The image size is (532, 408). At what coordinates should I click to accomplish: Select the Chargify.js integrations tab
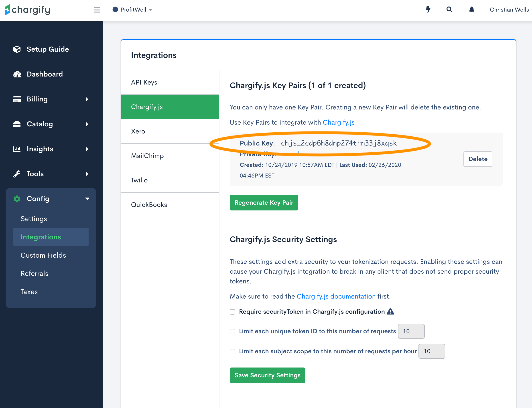click(170, 107)
